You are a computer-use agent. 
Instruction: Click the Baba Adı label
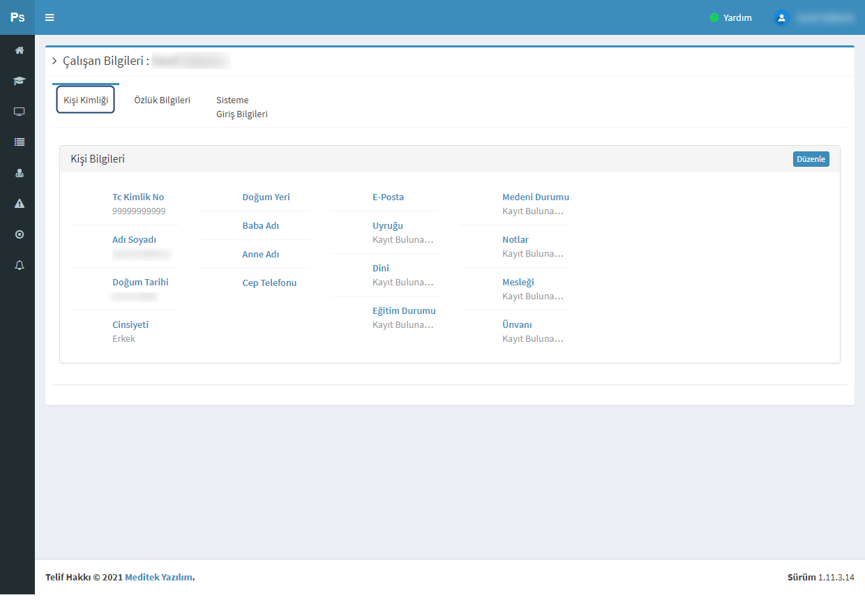pos(260,225)
